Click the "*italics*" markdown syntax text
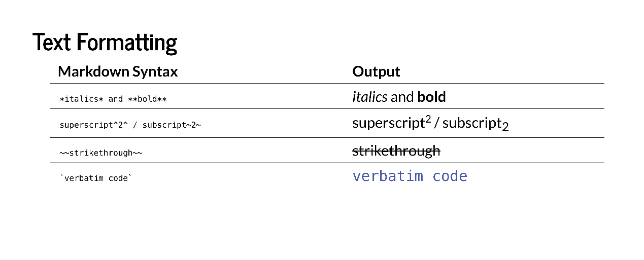This screenshot has width=644, height=260. tap(81, 99)
